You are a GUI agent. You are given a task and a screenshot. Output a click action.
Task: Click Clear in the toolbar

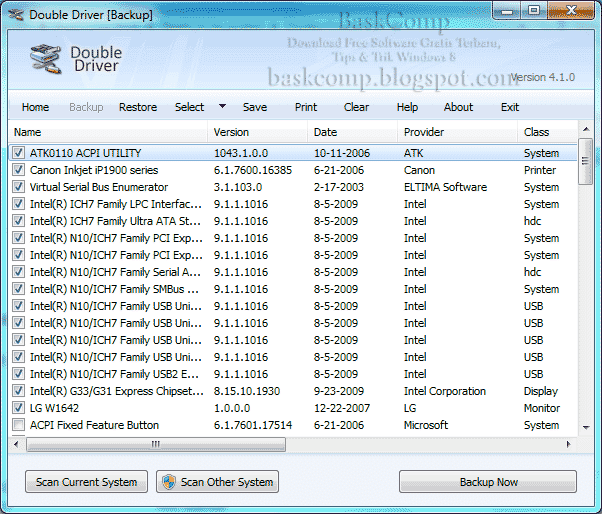click(x=356, y=107)
